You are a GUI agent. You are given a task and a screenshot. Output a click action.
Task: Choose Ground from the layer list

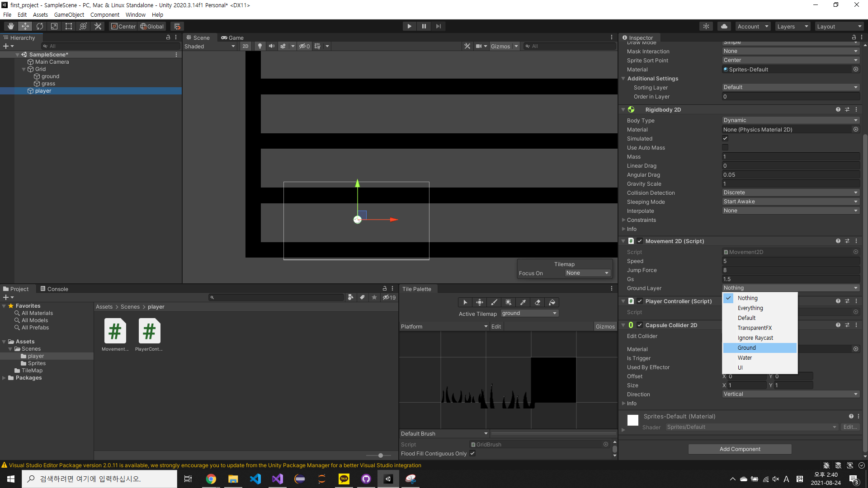click(x=760, y=348)
